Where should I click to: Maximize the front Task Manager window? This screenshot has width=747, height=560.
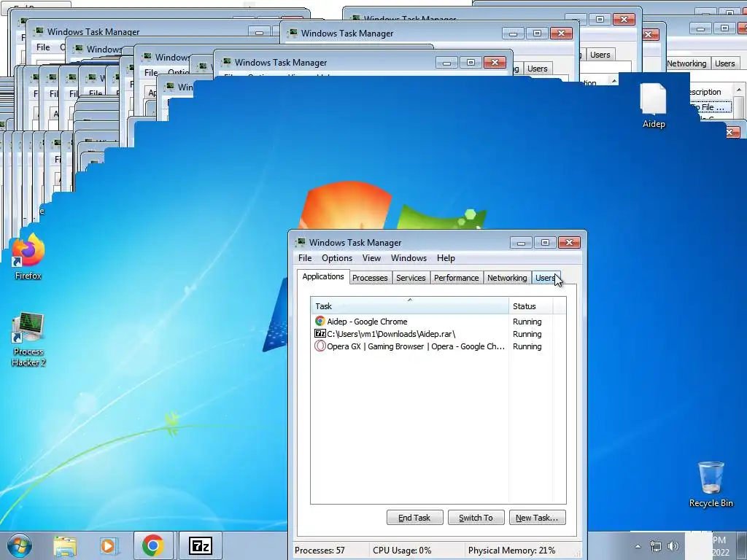(545, 243)
